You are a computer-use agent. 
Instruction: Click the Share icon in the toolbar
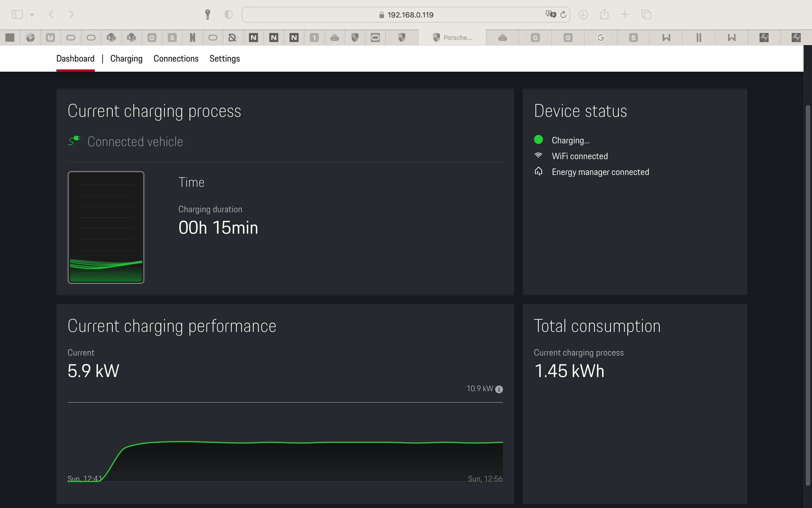604,14
